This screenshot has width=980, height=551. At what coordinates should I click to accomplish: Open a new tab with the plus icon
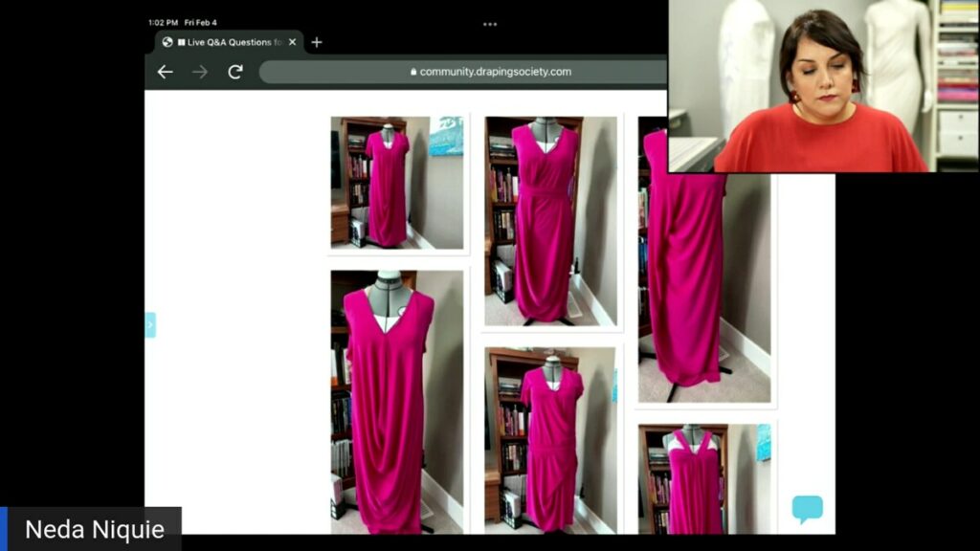(x=317, y=42)
